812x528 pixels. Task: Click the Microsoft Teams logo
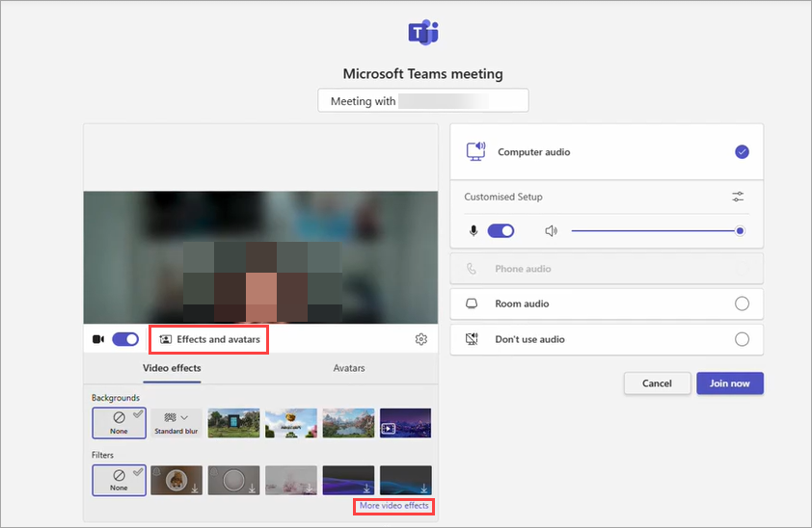[x=423, y=33]
